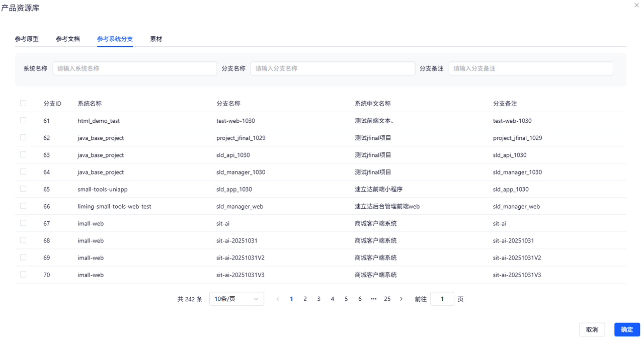Screen dimensions: 644x339
Task: Click project_jfinal_1029 in 分支名称 column
Action: pyautogui.click(x=241, y=138)
